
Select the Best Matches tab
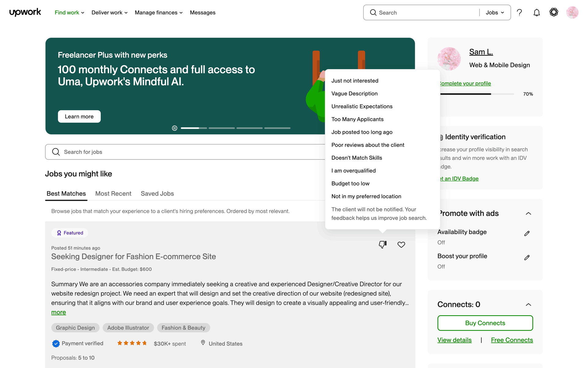point(66,194)
